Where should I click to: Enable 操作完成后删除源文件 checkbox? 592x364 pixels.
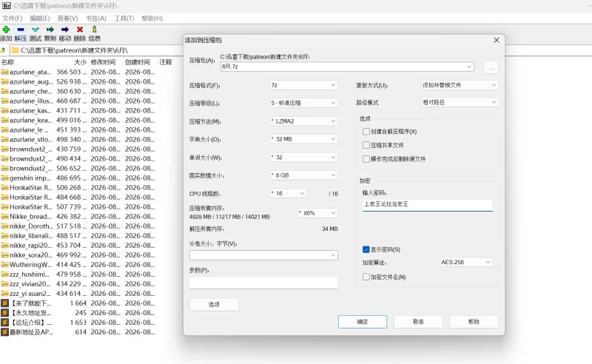tap(366, 159)
